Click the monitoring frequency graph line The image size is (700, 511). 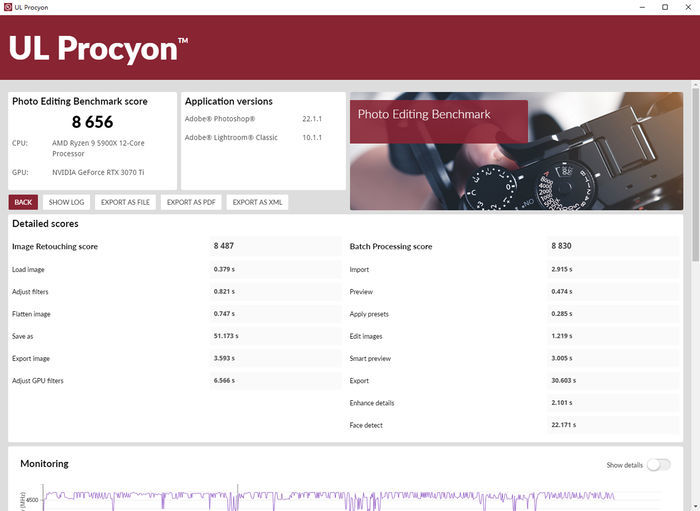click(329, 497)
